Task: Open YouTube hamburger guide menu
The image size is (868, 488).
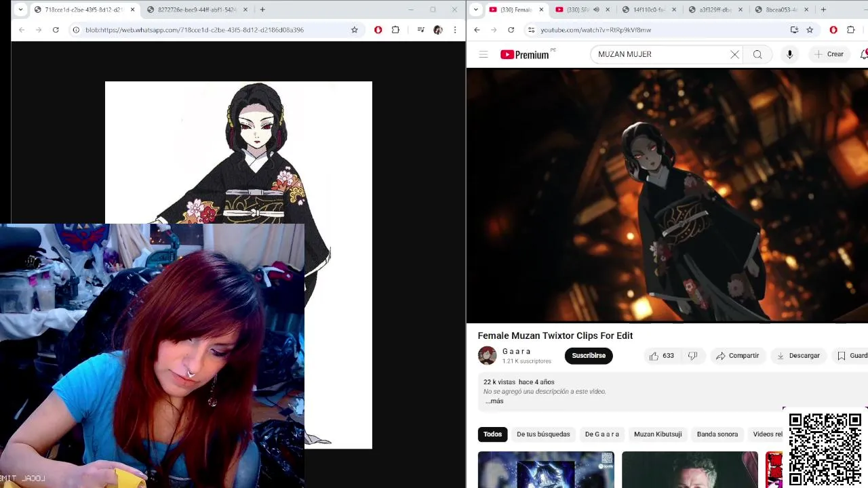Action: click(x=484, y=54)
